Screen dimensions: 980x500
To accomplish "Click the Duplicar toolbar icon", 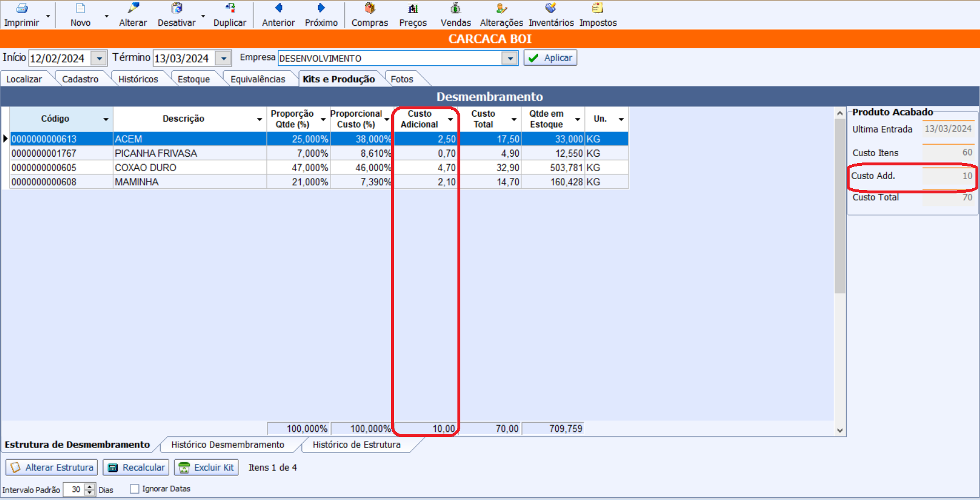I will [x=230, y=9].
